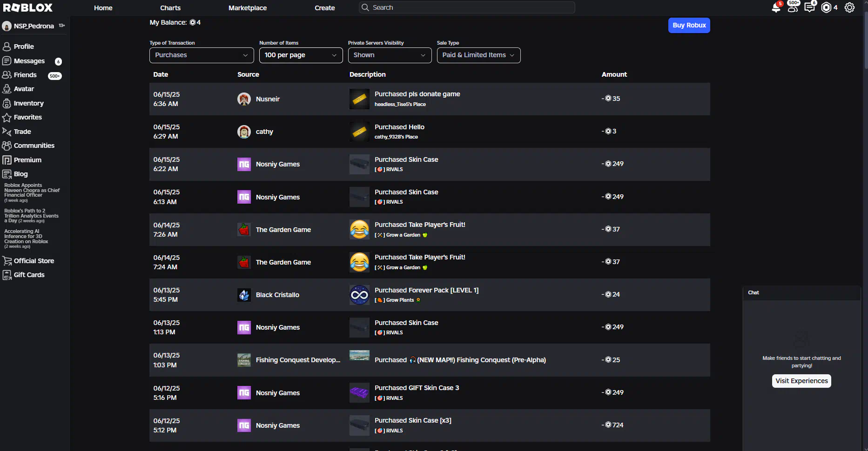
Task: Open cathy source link
Action: pyautogui.click(x=264, y=132)
